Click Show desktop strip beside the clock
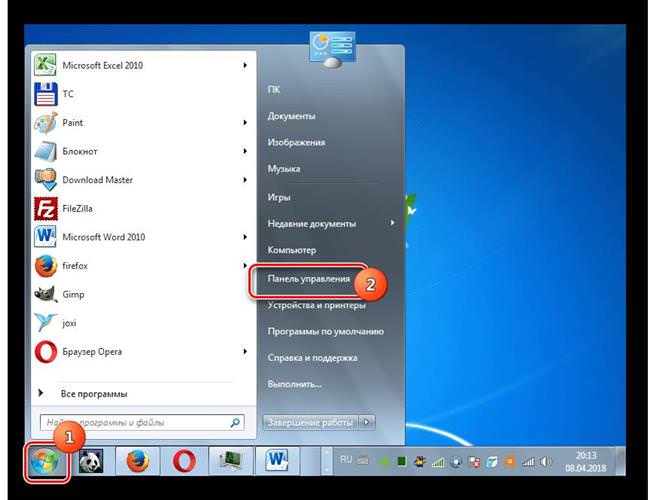Screen dimensions: 650x500 coord(621,461)
